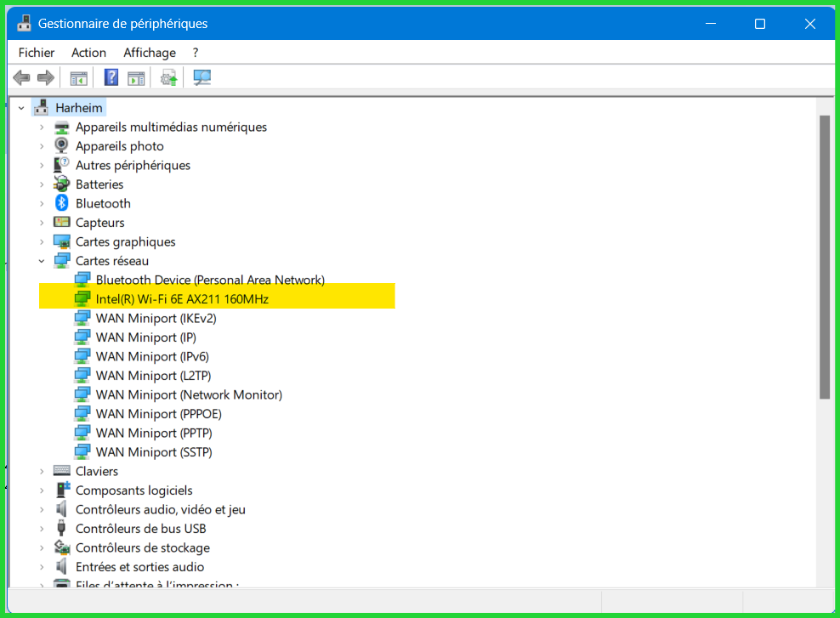Open the Affichage menu
Viewport: 840px width, 618px height.
[150, 53]
